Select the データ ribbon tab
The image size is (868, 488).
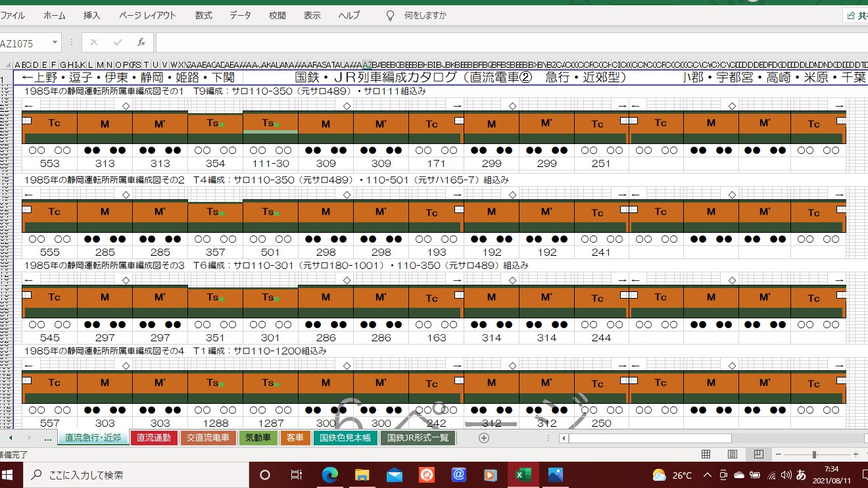click(x=241, y=15)
